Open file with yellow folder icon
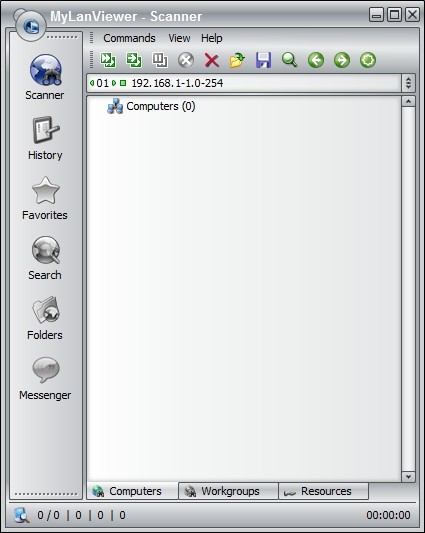The image size is (425, 533). (x=237, y=61)
